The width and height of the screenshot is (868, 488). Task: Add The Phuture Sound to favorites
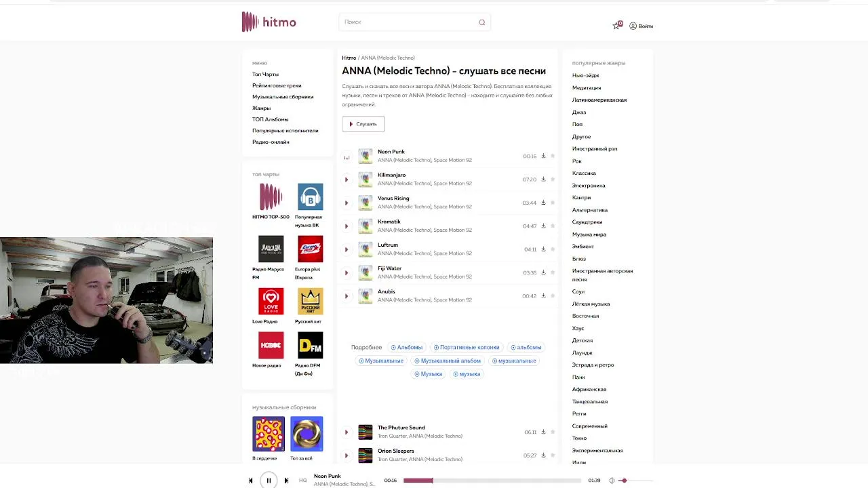coord(553,431)
